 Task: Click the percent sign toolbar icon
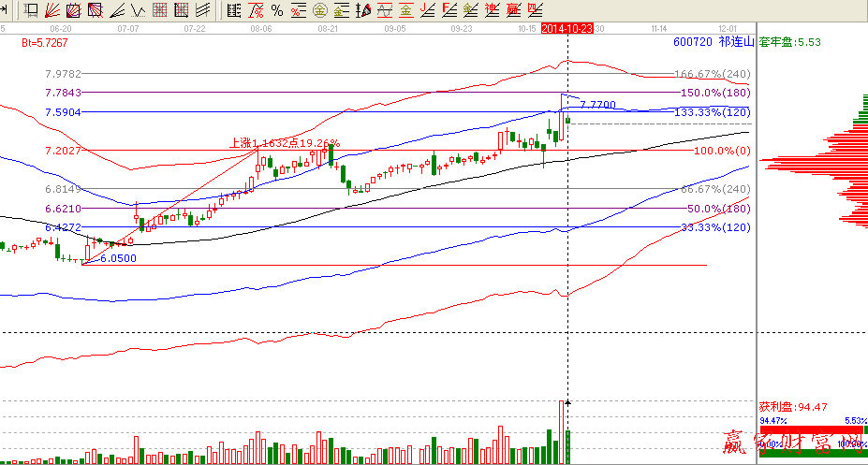[276, 11]
